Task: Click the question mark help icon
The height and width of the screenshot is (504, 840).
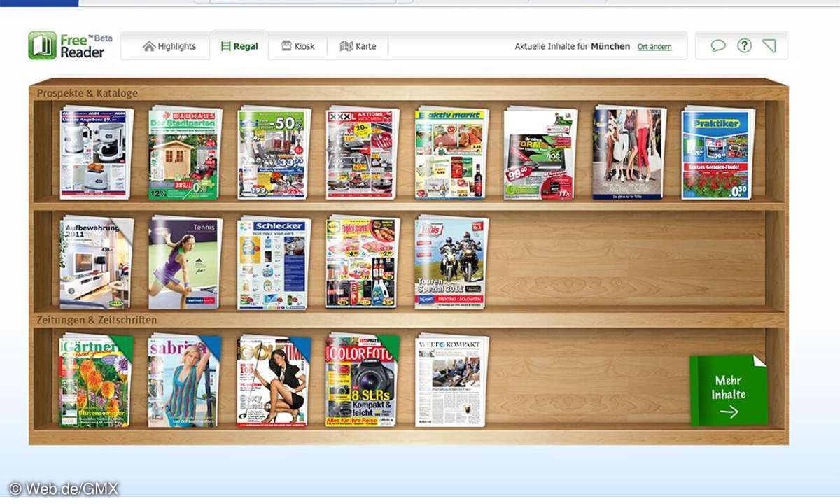Action: point(744,45)
